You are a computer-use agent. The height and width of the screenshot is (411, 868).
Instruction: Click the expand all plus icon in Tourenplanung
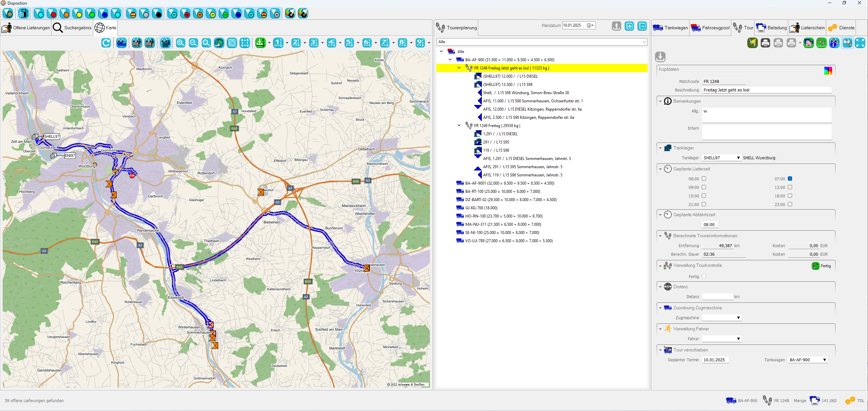click(629, 26)
